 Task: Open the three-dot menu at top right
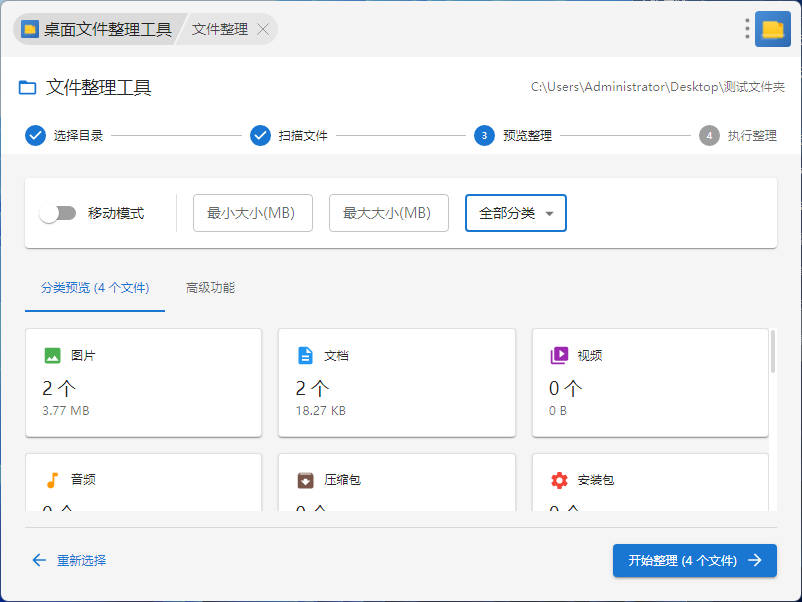coord(747,29)
